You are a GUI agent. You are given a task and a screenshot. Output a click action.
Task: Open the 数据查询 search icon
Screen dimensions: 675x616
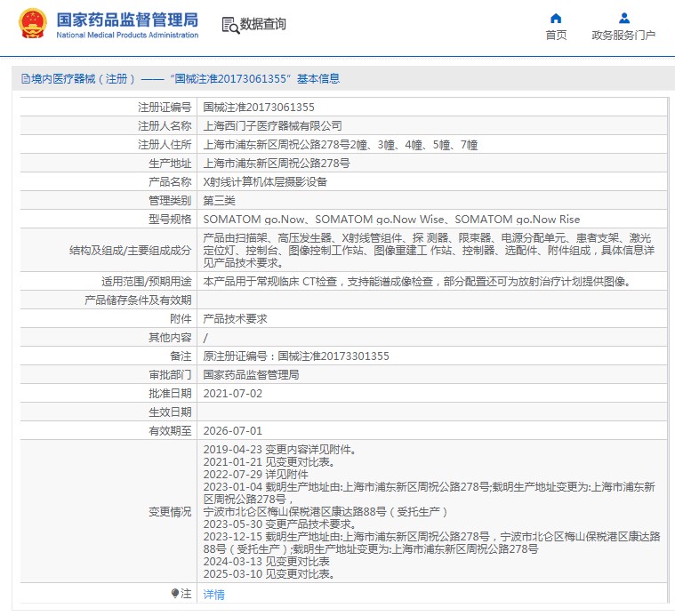click(x=230, y=26)
